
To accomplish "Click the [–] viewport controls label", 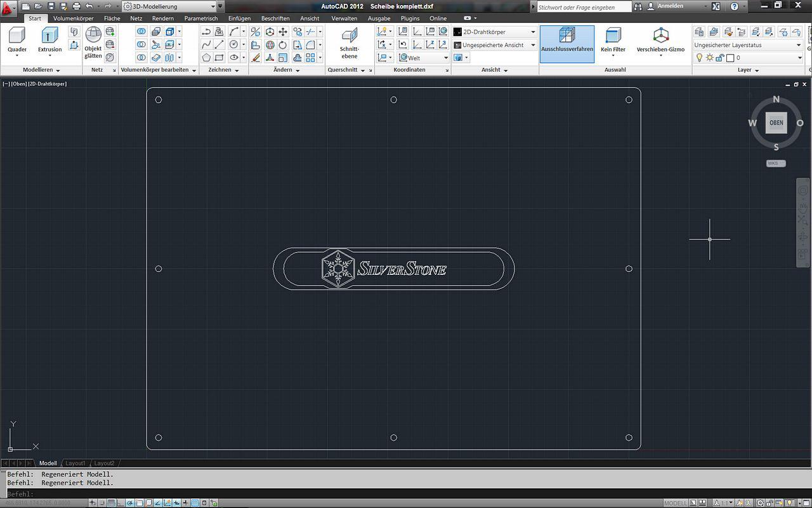I will click(x=6, y=84).
